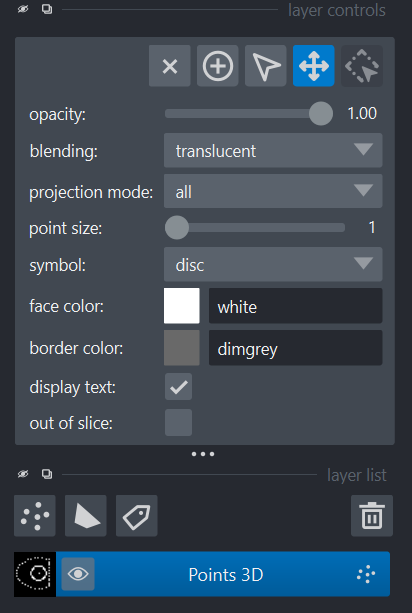412x613 pixels.
Task: Click the face color text field
Action: pos(296,306)
